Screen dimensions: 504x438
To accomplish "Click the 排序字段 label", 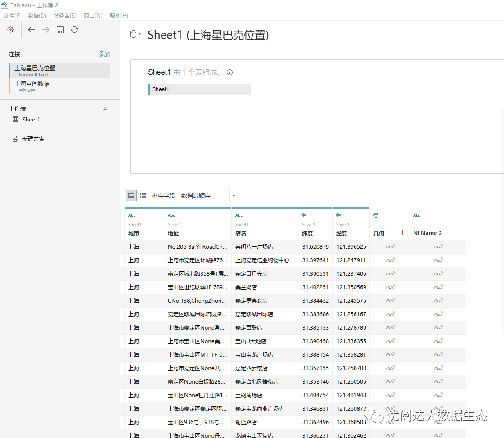I will [x=163, y=196].
